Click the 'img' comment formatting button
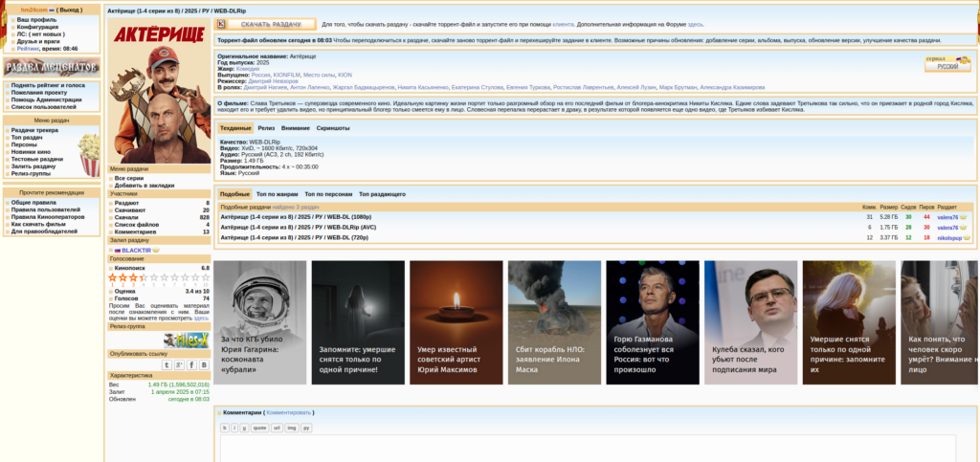The image size is (980, 462). [x=292, y=428]
